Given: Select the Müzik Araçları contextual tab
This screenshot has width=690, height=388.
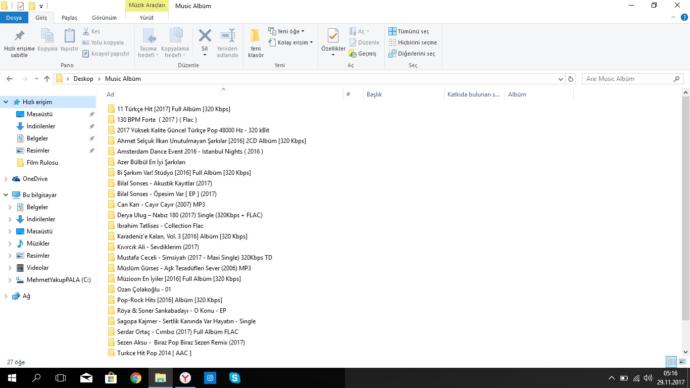Looking at the screenshot, I should pyautogui.click(x=147, y=5).
